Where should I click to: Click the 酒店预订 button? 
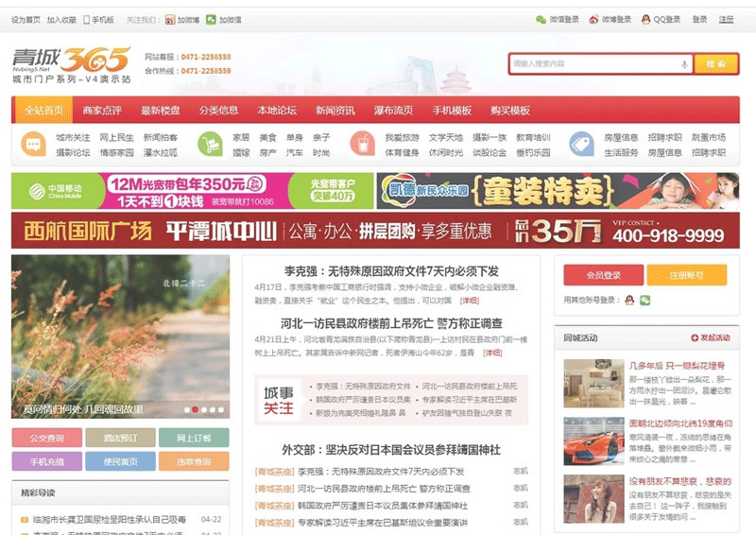tap(121, 438)
